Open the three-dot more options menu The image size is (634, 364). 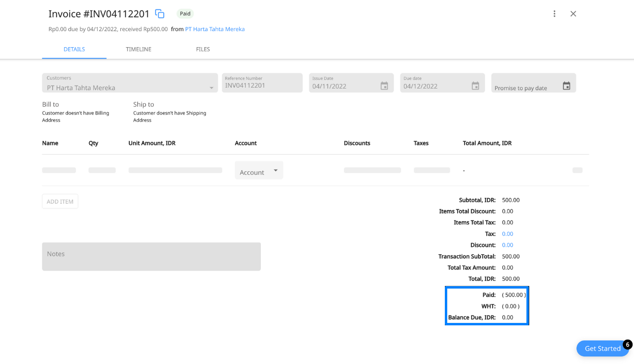point(554,14)
